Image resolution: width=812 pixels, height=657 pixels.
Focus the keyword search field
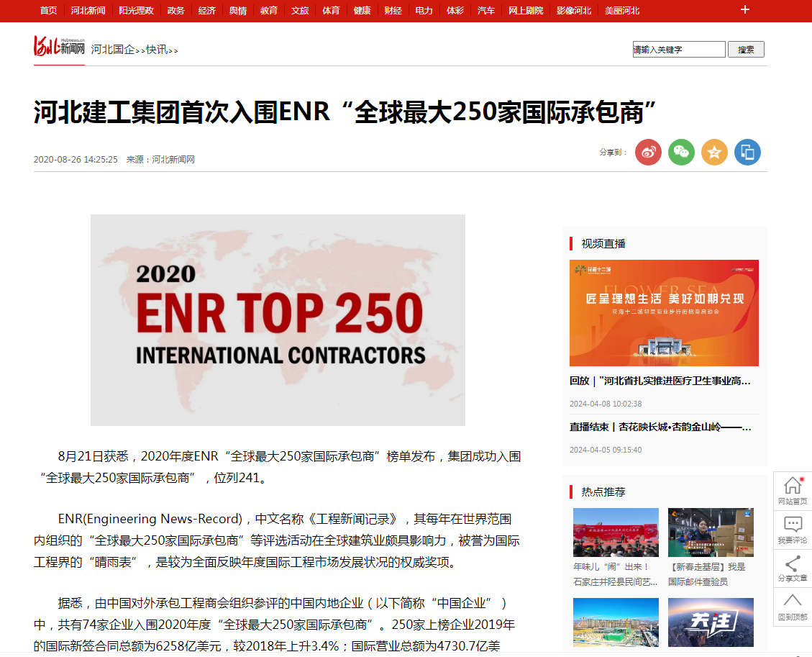click(x=679, y=49)
